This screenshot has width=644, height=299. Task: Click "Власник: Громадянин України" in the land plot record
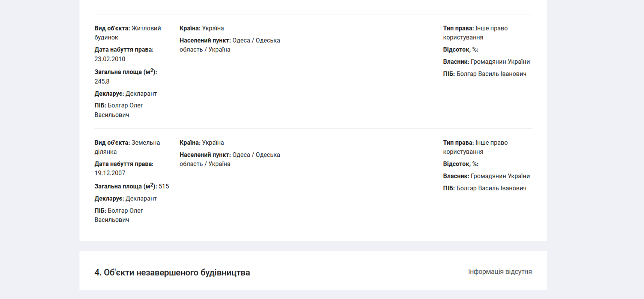(486, 176)
